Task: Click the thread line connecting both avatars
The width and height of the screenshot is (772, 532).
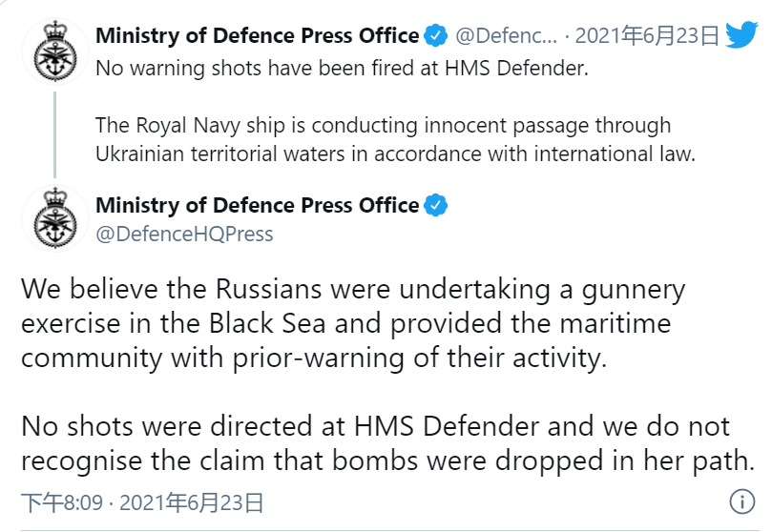Action: 54,133
